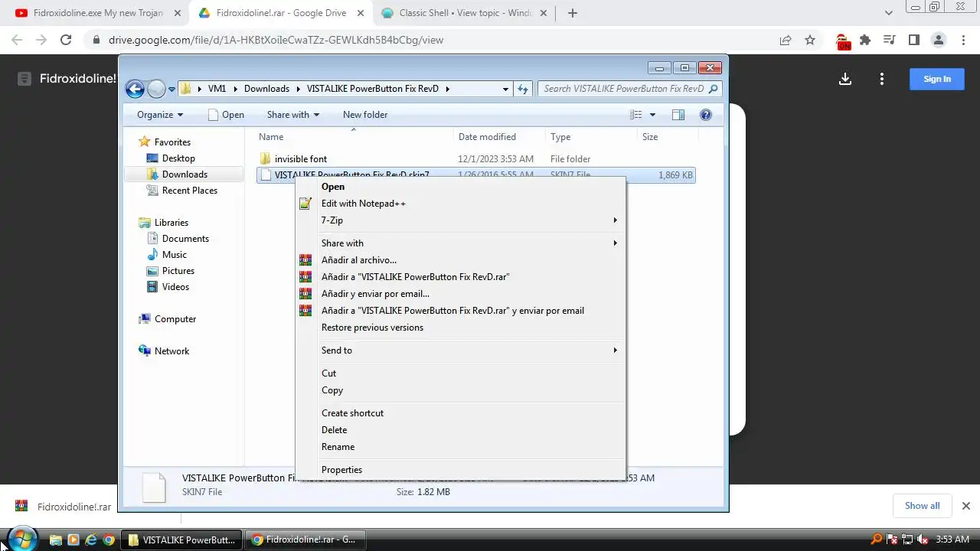980x551 pixels.
Task: Click Explorer's Back navigation arrow
Action: (135, 90)
